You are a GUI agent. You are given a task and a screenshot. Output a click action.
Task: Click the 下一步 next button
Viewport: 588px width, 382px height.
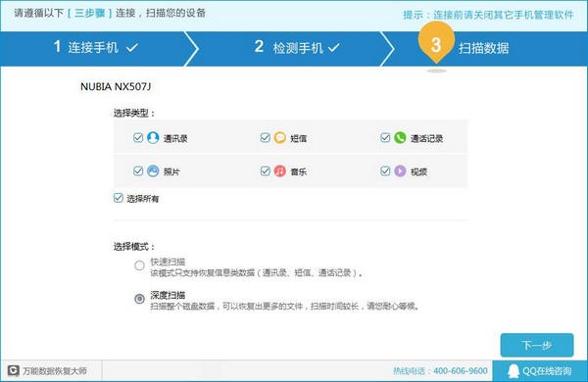coord(537,345)
